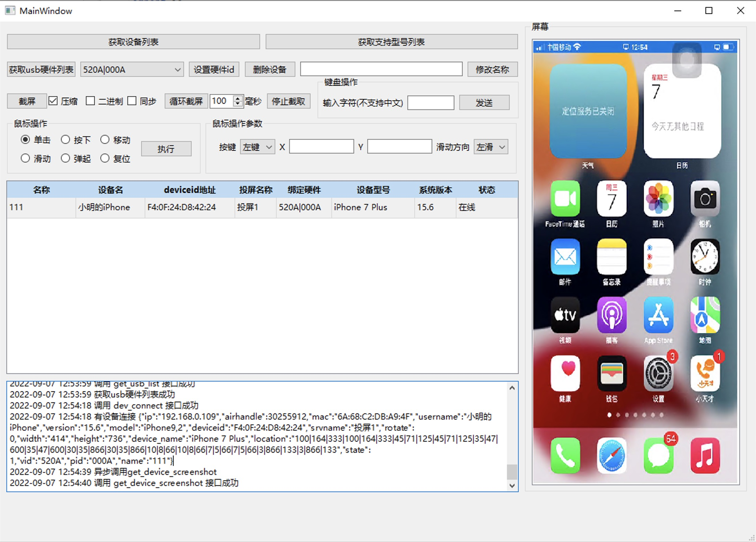Enable the 二进制 checkbox
The height and width of the screenshot is (542, 756).
click(90, 101)
